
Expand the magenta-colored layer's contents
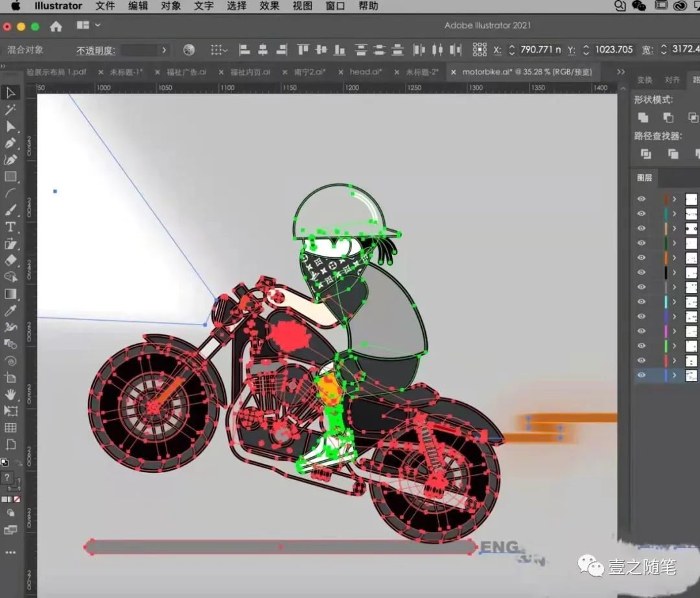(674, 331)
